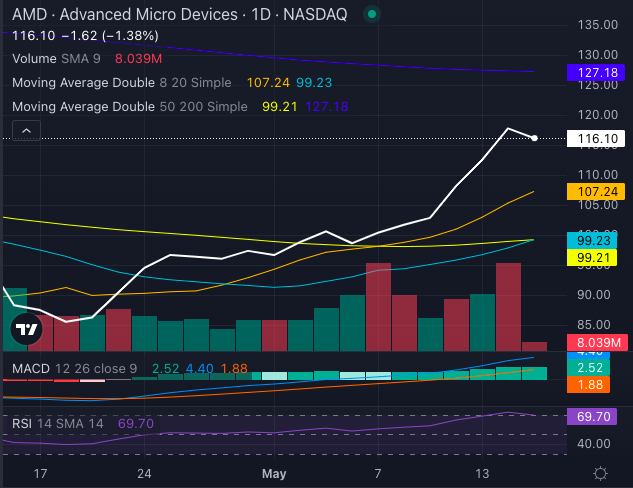633x488 pixels.
Task: Collapse the indicator legend with the chevron
Action: point(26,130)
